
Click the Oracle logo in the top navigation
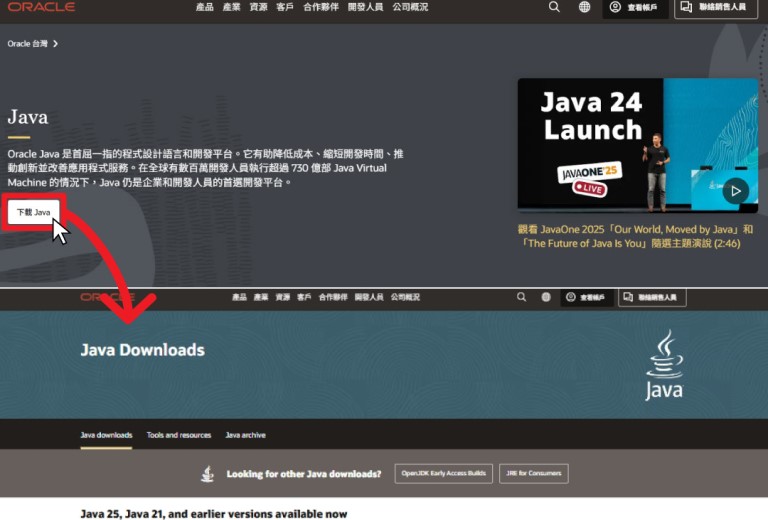tap(41, 7)
